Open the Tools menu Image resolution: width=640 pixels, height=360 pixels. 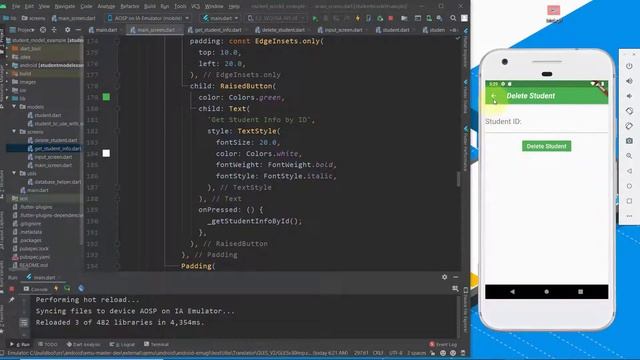(x=180, y=6)
